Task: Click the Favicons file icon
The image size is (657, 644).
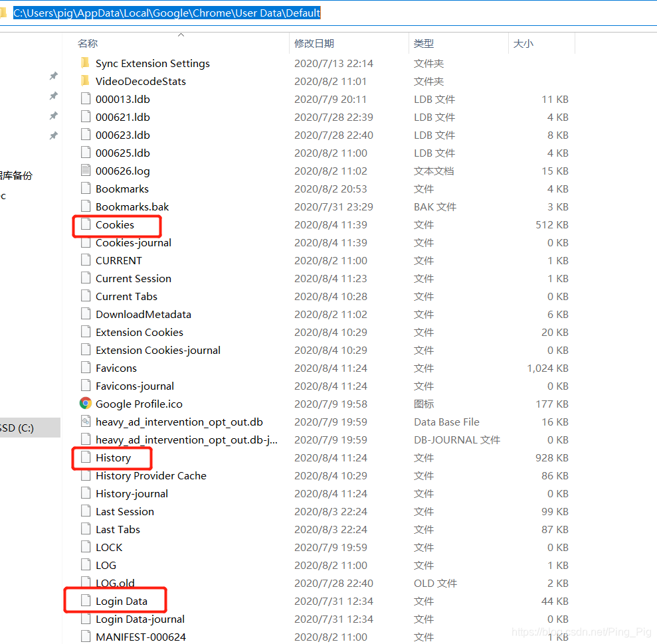Action: [86, 368]
